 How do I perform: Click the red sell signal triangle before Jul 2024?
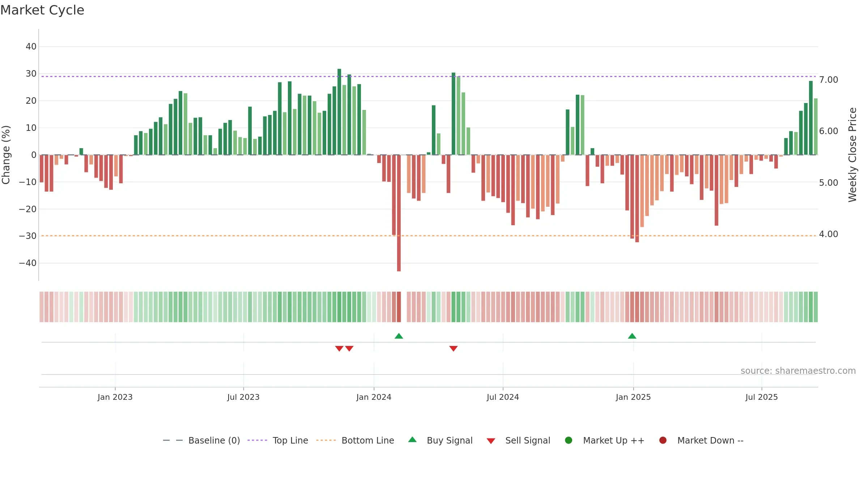click(x=454, y=348)
